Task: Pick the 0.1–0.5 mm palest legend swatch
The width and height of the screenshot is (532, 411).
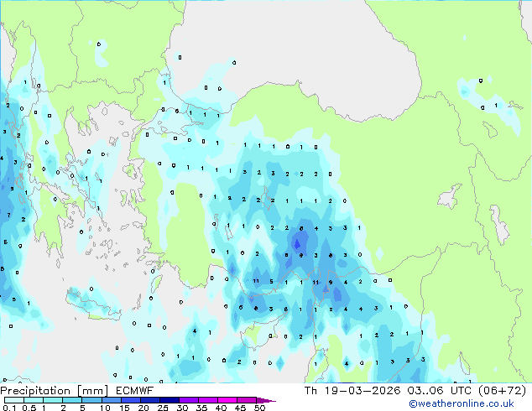Action: pyautogui.click(x=14, y=400)
